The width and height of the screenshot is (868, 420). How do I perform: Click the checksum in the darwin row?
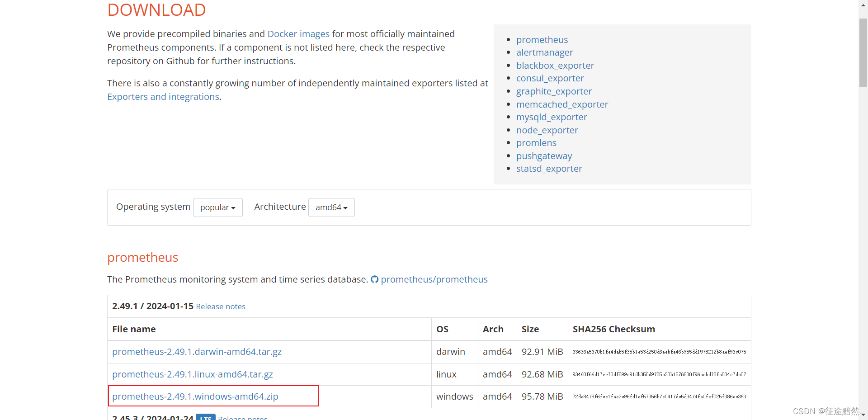[659, 352]
